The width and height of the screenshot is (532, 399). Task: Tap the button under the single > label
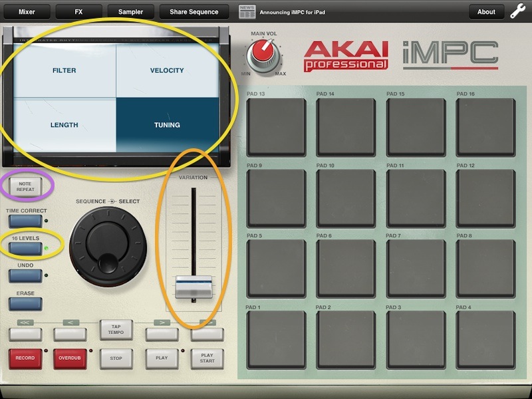pos(162,334)
